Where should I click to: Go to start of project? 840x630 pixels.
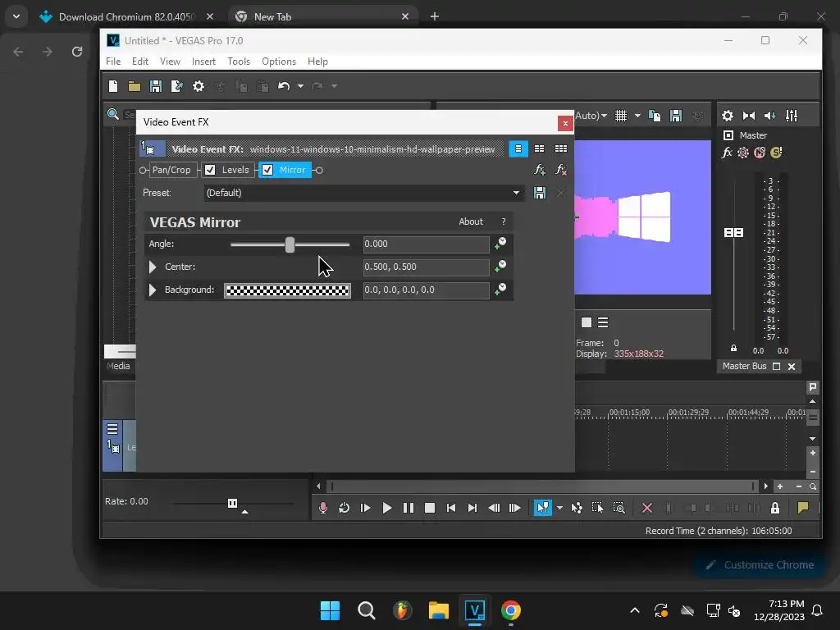click(451, 508)
